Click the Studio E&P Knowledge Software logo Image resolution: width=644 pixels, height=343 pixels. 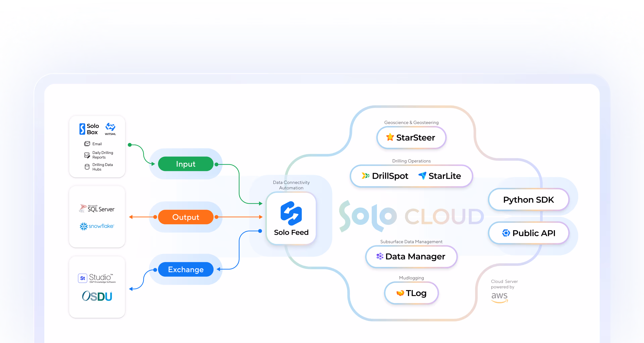coord(97,278)
